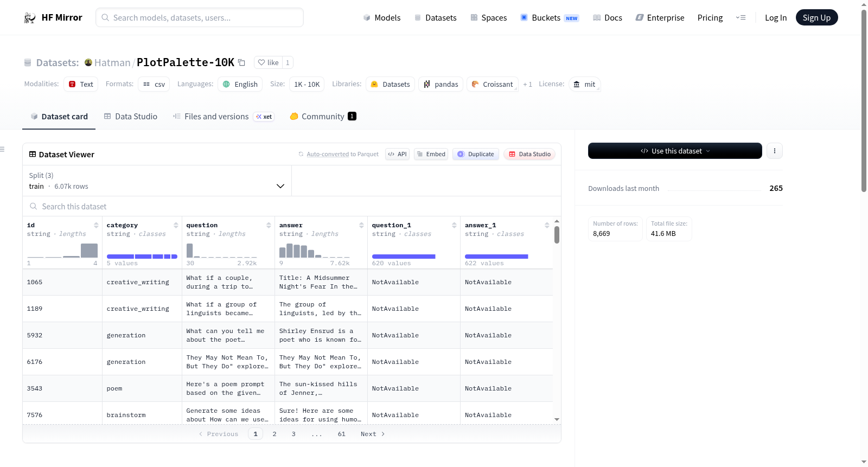This screenshot has height=467, width=868.
Task: Switch to the Dataset card tab
Action: pyautogui.click(x=59, y=117)
